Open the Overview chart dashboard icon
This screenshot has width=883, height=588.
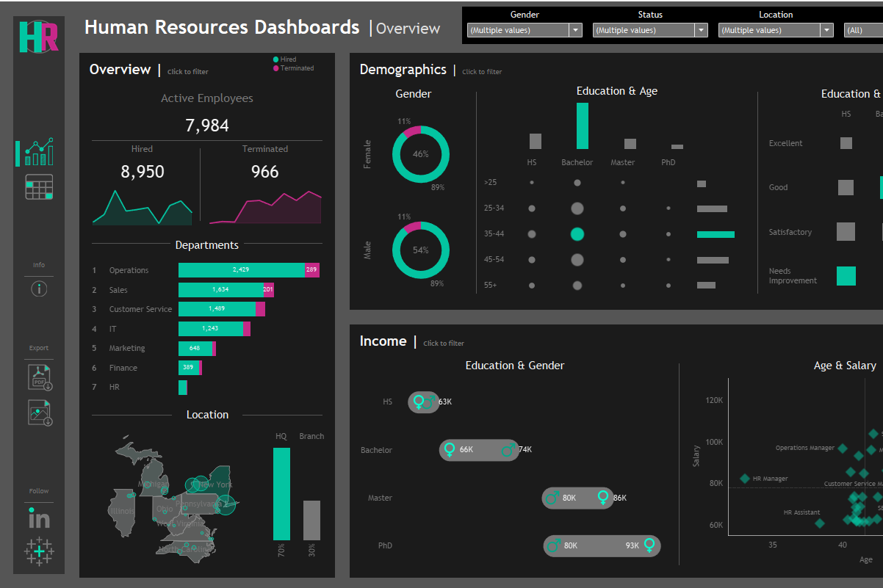(x=39, y=152)
